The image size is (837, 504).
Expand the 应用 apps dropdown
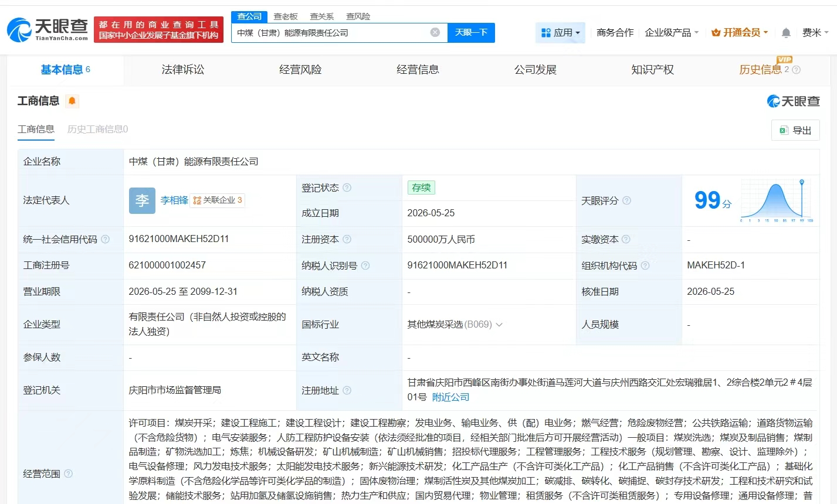point(560,33)
